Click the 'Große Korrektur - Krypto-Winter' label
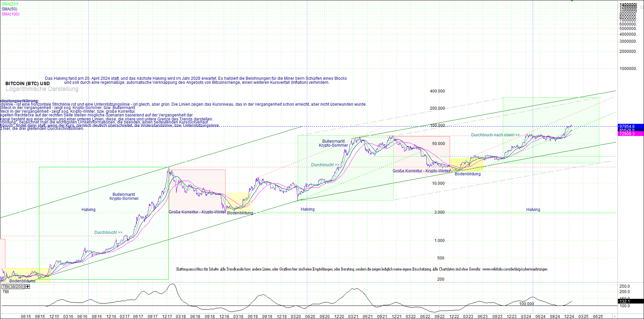This screenshot has width=644, height=319. point(421,171)
